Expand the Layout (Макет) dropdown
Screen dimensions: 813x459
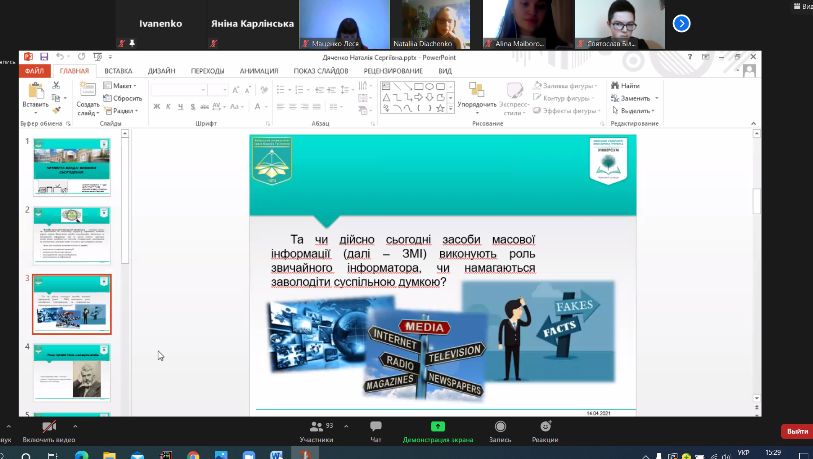pos(124,86)
